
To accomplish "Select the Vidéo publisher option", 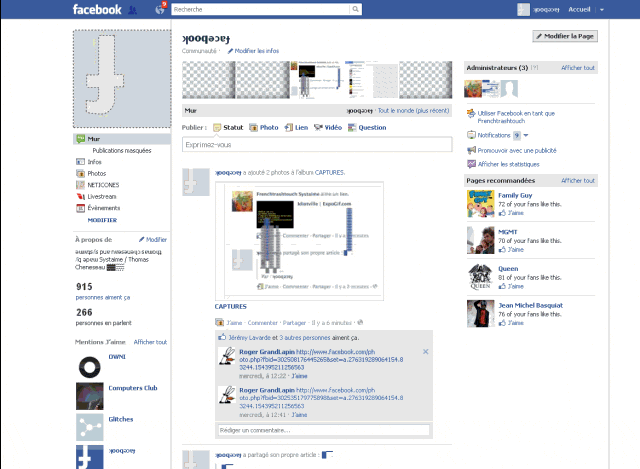I will coord(328,128).
